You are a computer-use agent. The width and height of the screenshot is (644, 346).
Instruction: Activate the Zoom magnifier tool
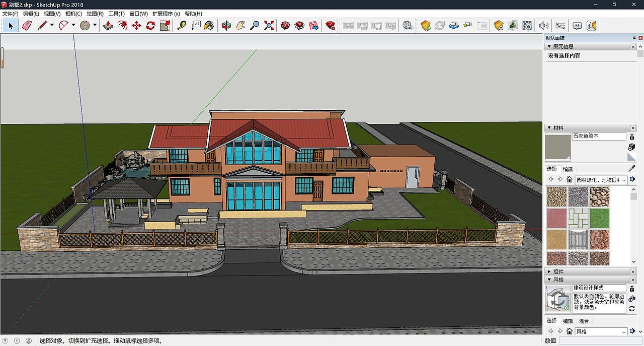(x=255, y=25)
